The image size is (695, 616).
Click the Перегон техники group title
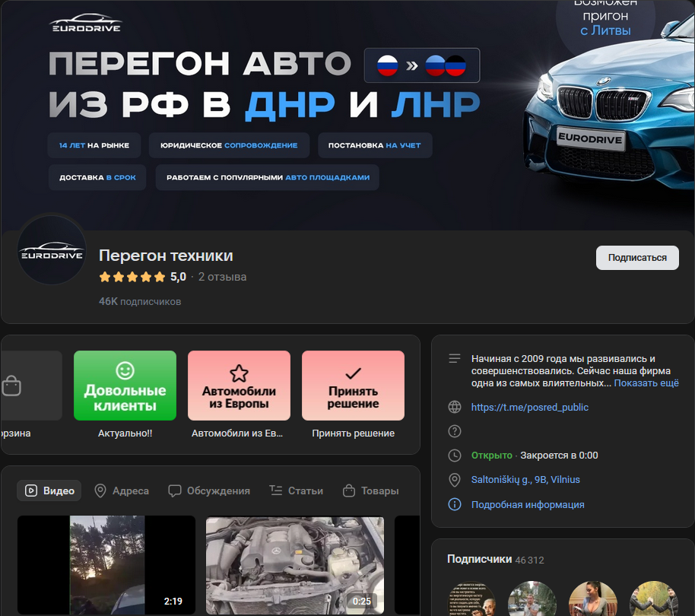pyautogui.click(x=166, y=256)
